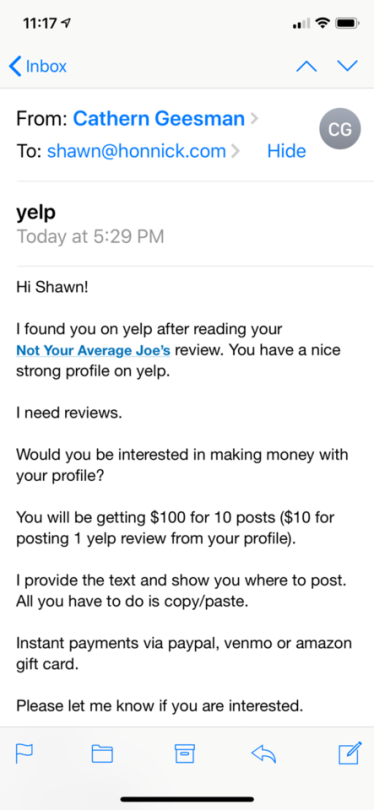The height and width of the screenshot is (810, 374).
Task: Tap the back chevron beside Inbox
Action: point(15,66)
